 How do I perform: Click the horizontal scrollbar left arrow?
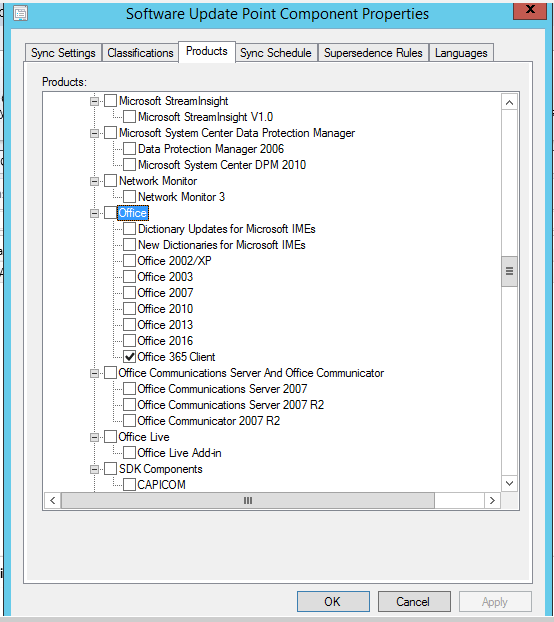tap(53, 500)
